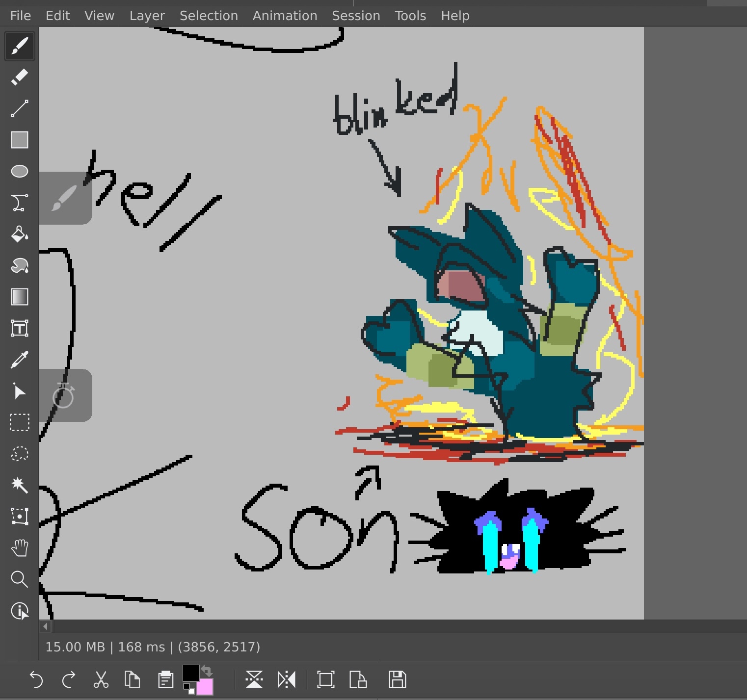Click the Undo button
The image size is (747, 700).
(x=36, y=679)
